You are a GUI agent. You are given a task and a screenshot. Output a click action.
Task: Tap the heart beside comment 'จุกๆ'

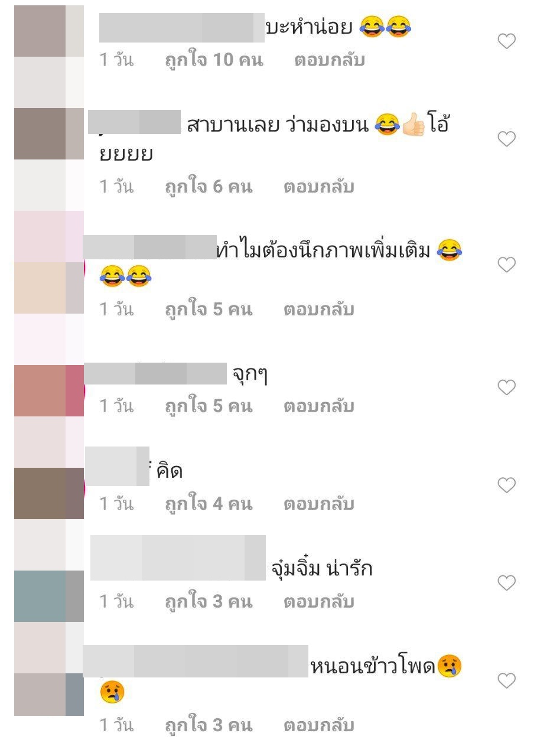click(507, 387)
